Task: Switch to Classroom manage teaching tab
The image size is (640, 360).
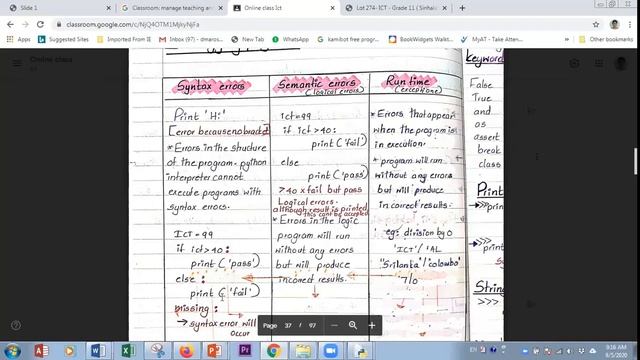Action: click(171, 8)
